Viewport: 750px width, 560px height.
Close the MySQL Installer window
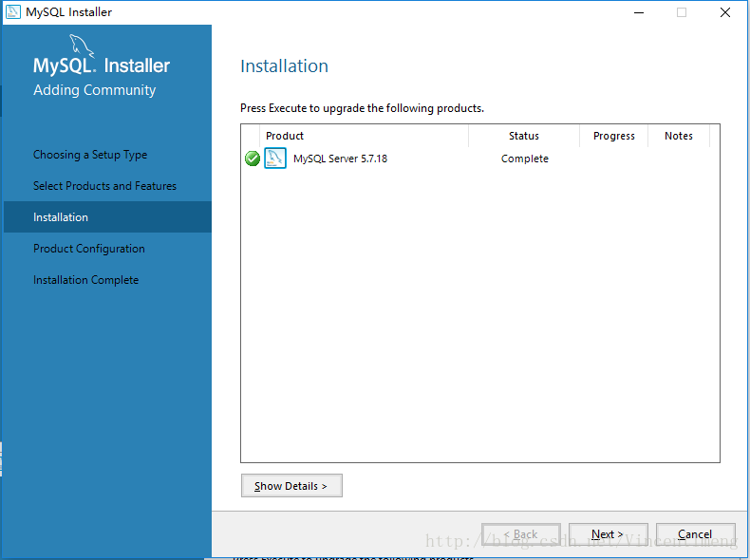click(725, 12)
